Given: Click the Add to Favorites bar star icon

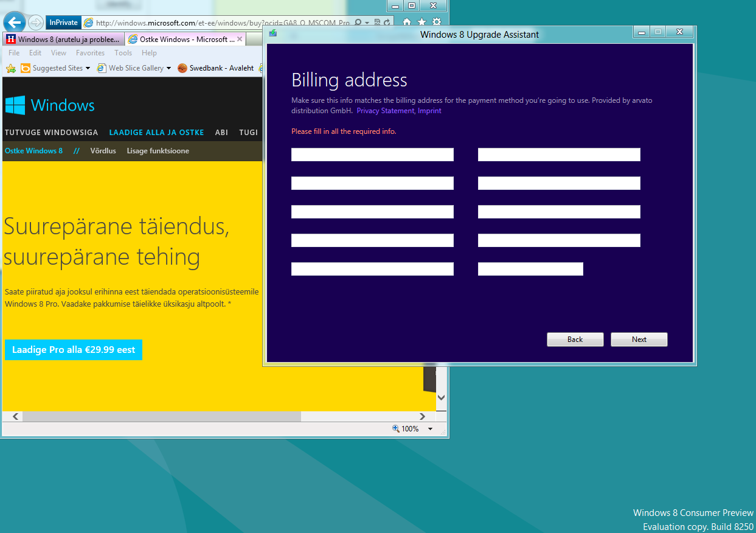Looking at the screenshot, I should click(10, 68).
